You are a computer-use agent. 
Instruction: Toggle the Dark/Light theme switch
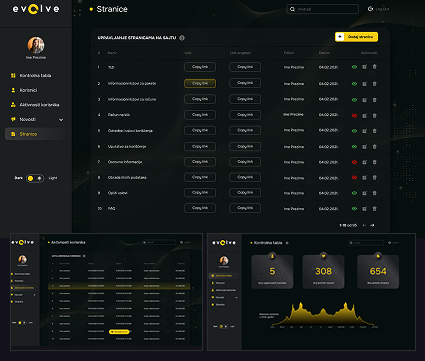click(x=35, y=178)
